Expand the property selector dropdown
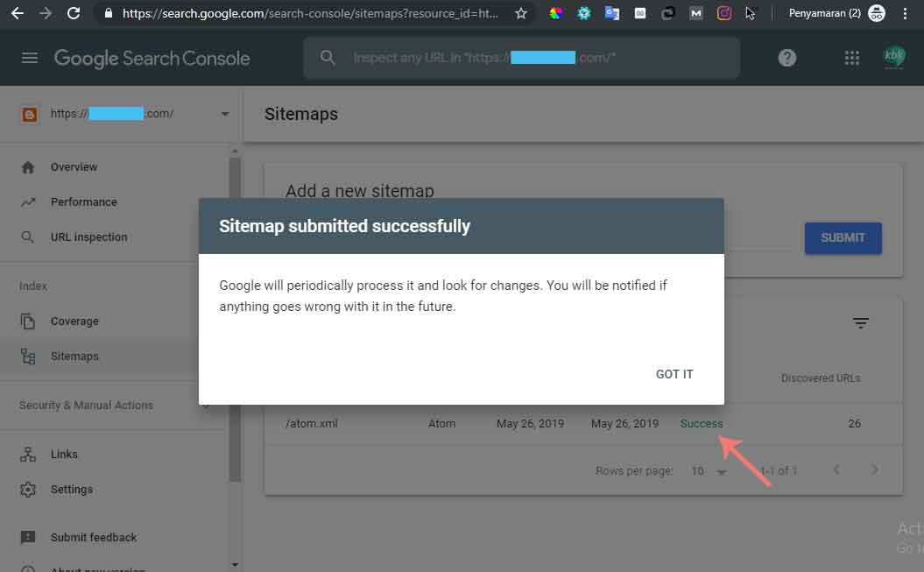 click(224, 114)
